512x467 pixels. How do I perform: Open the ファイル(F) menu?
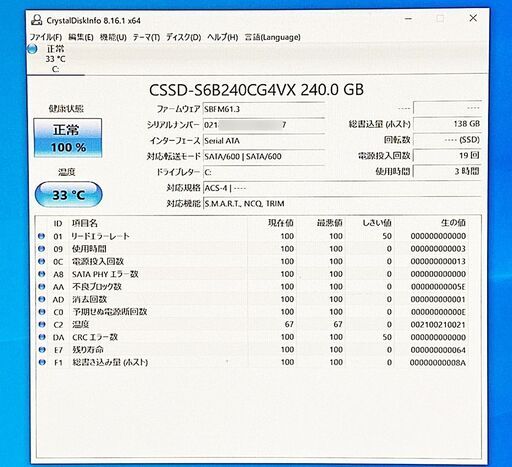pyautogui.click(x=46, y=37)
